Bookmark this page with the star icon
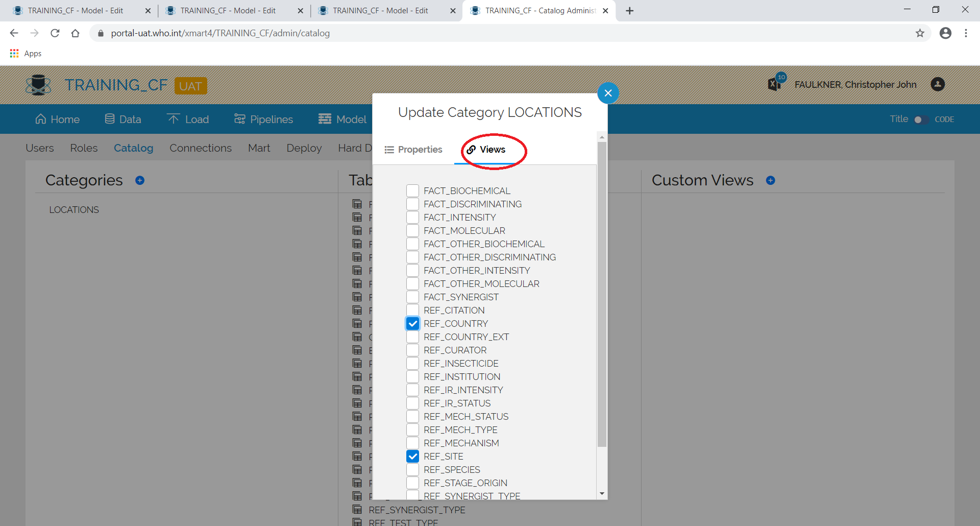 (x=920, y=33)
